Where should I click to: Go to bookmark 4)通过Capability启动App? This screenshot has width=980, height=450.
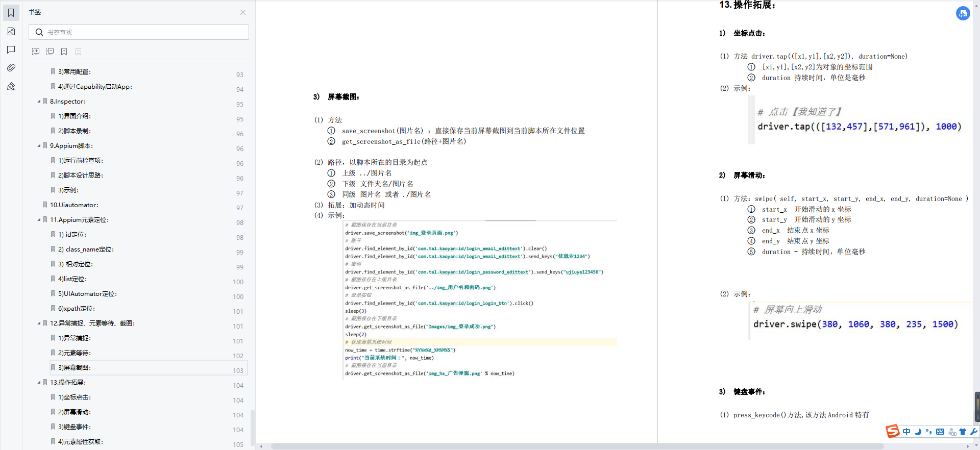[x=95, y=87]
